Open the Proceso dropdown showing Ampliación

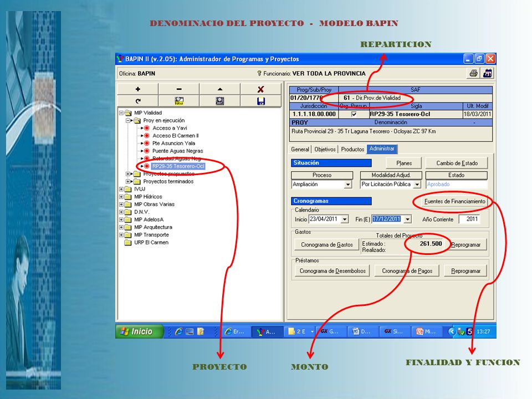(348, 185)
